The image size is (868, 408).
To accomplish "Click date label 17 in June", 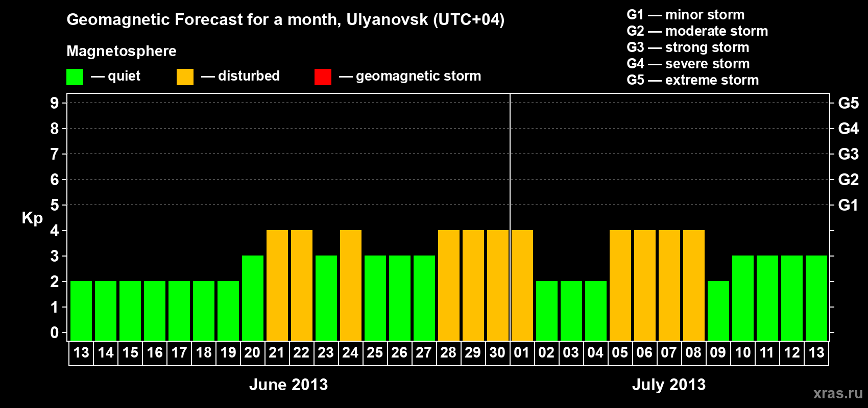I will (x=179, y=352).
